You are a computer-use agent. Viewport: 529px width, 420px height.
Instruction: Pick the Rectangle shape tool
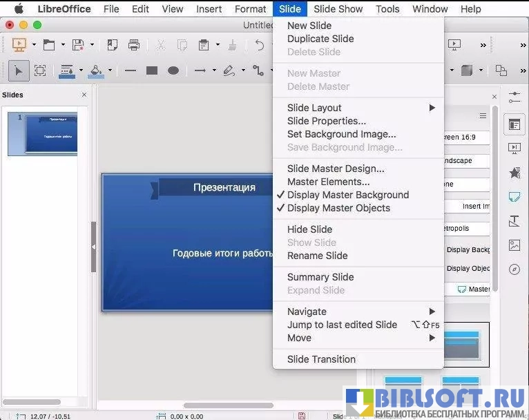pyautogui.click(x=152, y=70)
